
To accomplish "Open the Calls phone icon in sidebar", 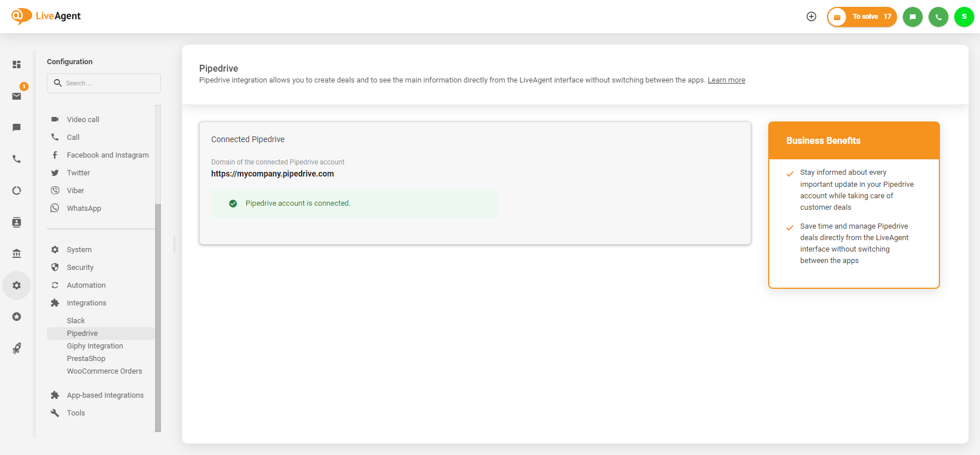I will pyautogui.click(x=17, y=159).
